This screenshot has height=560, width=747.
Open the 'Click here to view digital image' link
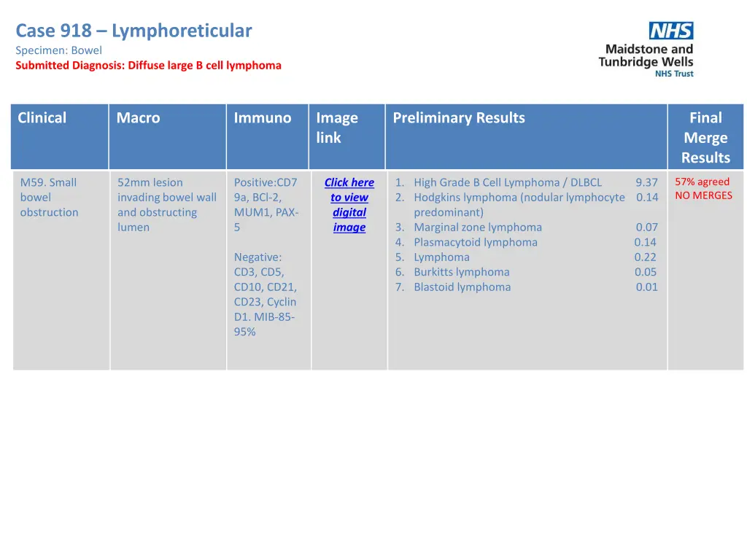[349, 205]
